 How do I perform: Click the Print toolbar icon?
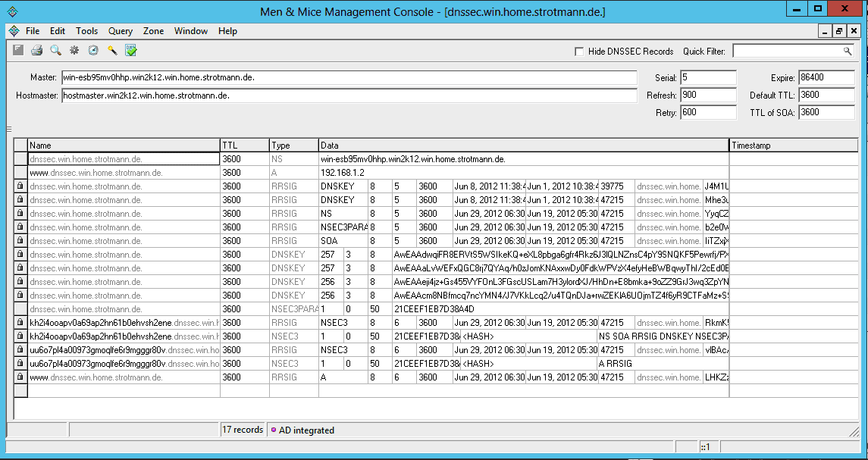(36, 50)
